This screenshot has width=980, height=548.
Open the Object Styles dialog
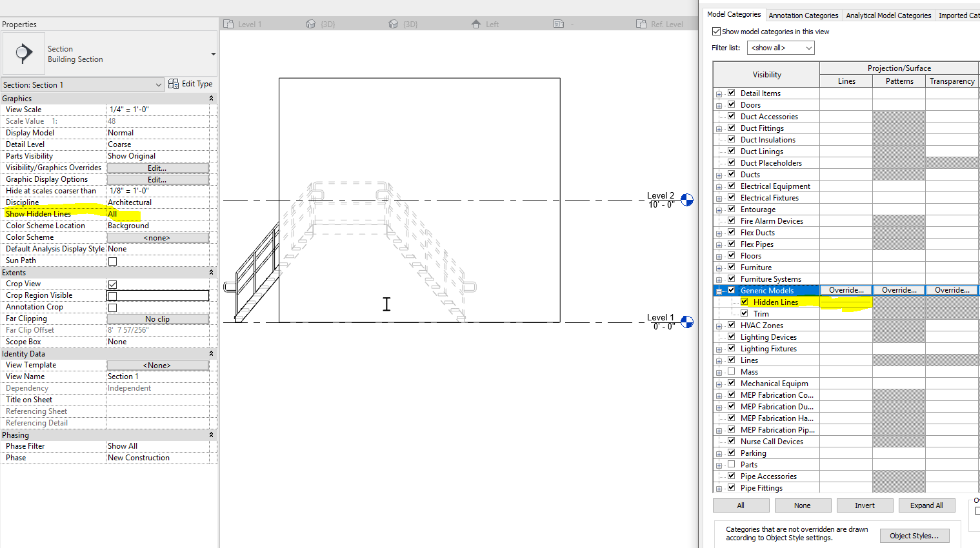[914, 535]
